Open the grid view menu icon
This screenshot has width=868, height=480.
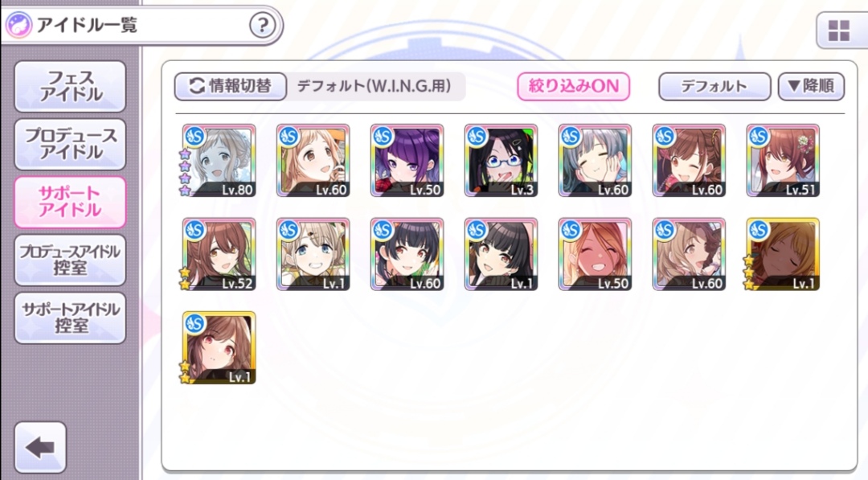[x=838, y=31]
